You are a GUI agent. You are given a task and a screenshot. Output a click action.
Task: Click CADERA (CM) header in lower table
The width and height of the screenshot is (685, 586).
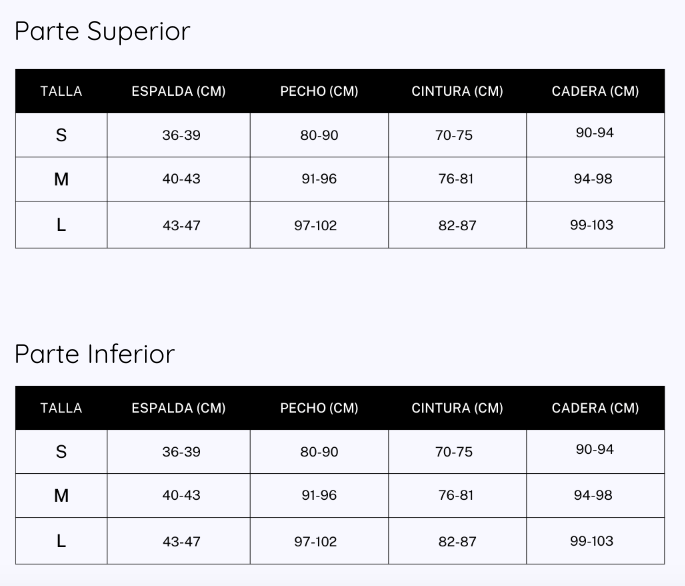pos(595,408)
